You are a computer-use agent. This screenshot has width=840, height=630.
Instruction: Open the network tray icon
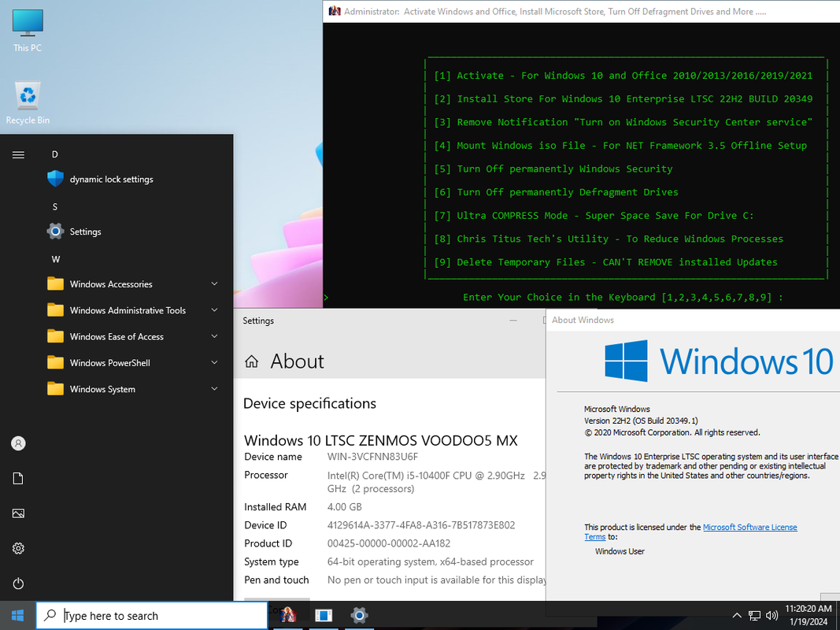pyautogui.click(x=754, y=616)
